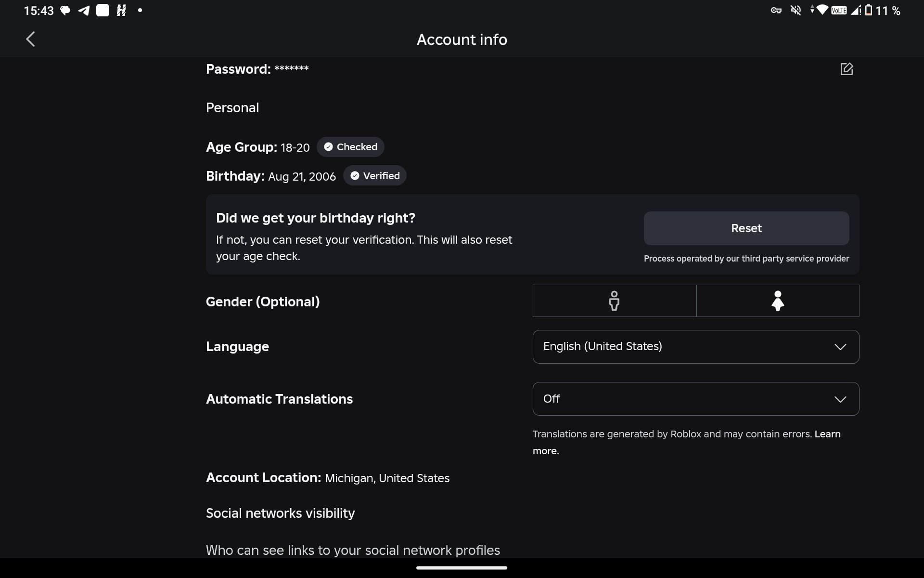
Task: Select the female gender icon
Action: pos(778,301)
